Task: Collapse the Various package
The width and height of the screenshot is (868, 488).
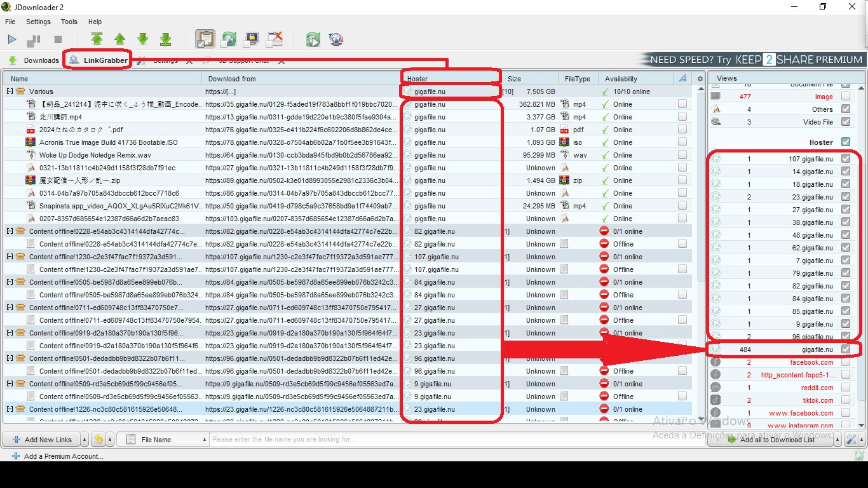Action: 10,91
